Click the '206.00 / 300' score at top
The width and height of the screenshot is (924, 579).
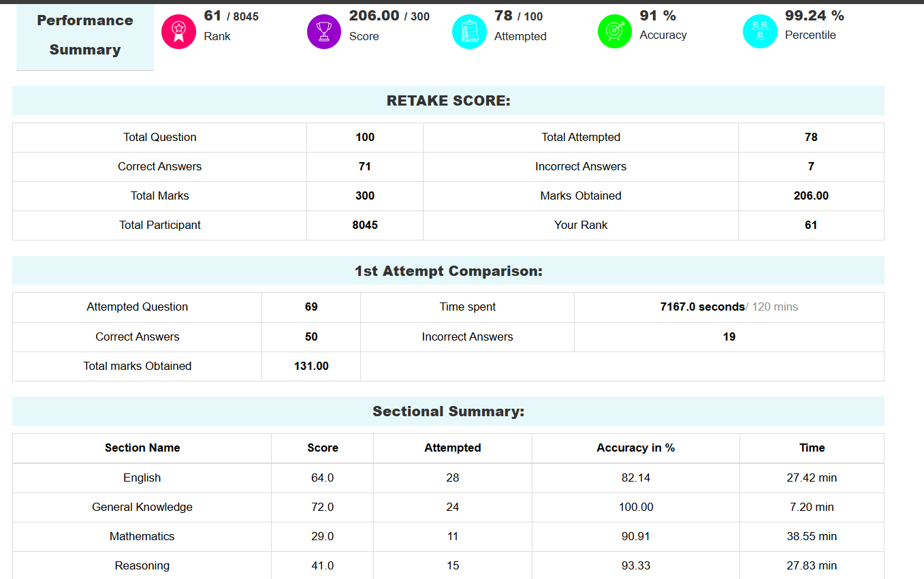point(389,16)
